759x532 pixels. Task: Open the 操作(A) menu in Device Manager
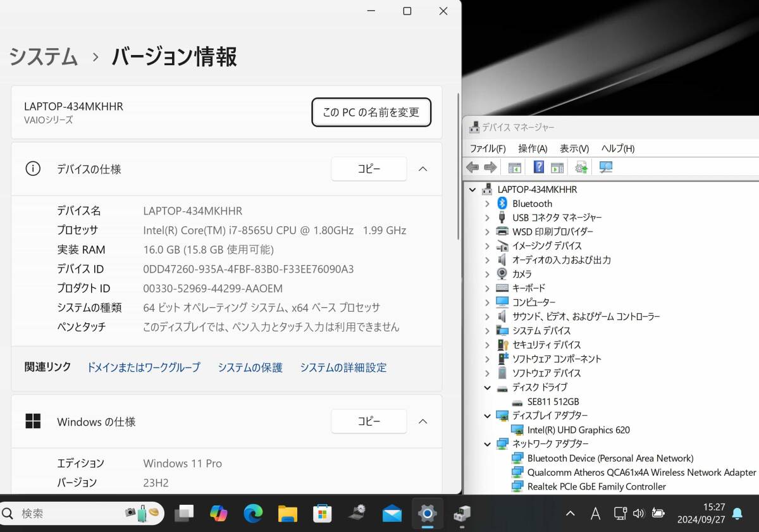(x=533, y=148)
